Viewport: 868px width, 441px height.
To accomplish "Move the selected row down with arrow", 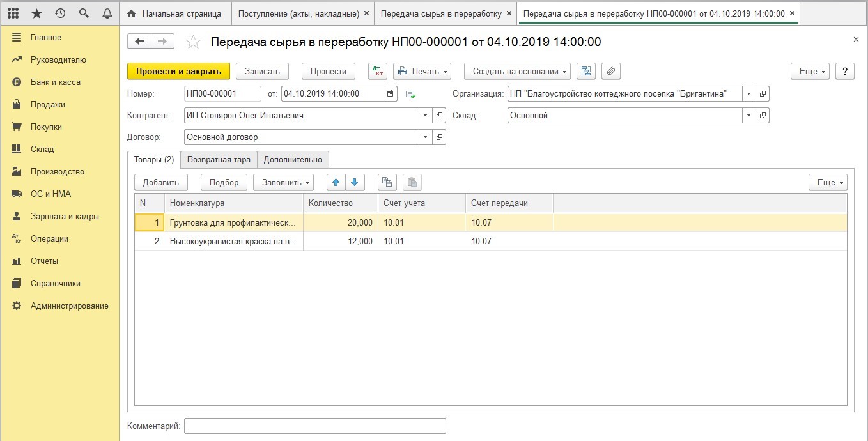I will (x=355, y=182).
